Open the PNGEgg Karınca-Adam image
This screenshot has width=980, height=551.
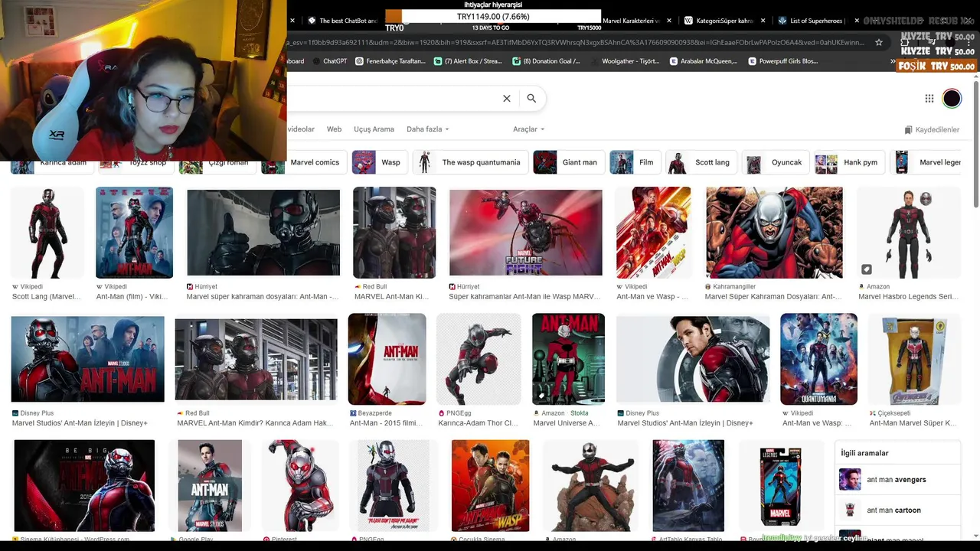click(479, 359)
